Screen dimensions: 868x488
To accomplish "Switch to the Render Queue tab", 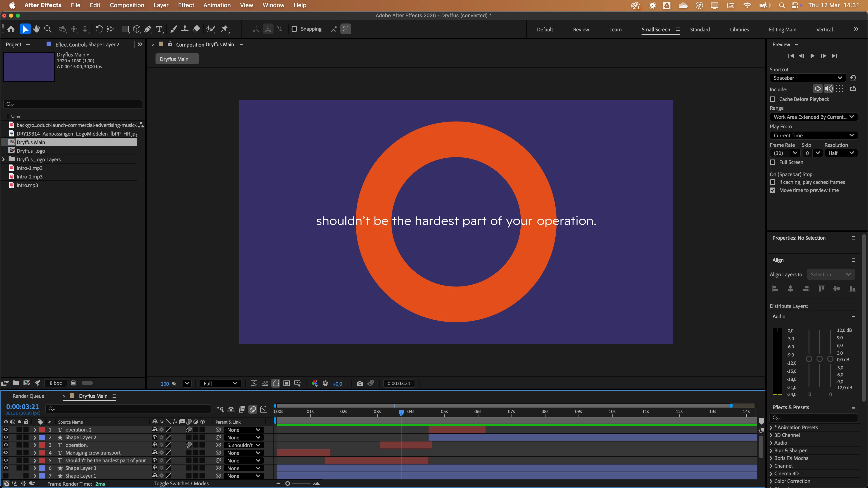I will (x=28, y=396).
